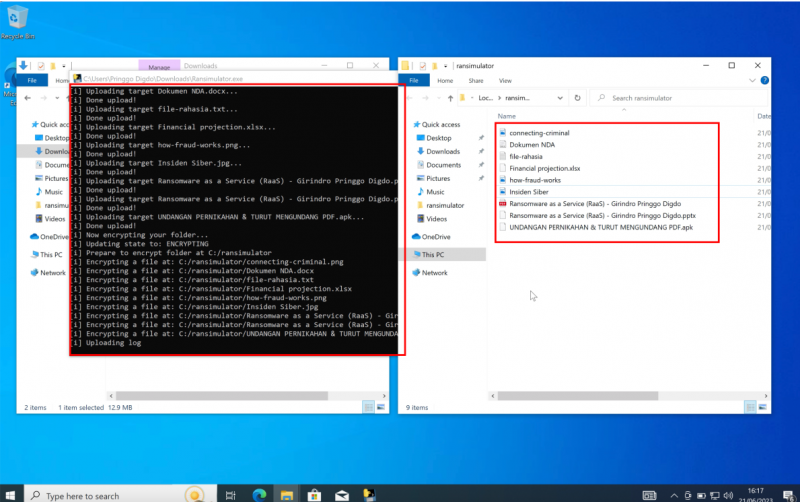Click properties checkmark in ransimulator quick access toolbar

point(422,65)
